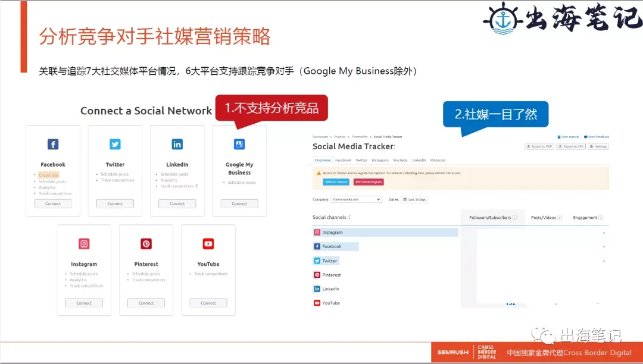Connect the LinkedIn account
This screenshot has height=364, width=643.
pyautogui.click(x=177, y=203)
